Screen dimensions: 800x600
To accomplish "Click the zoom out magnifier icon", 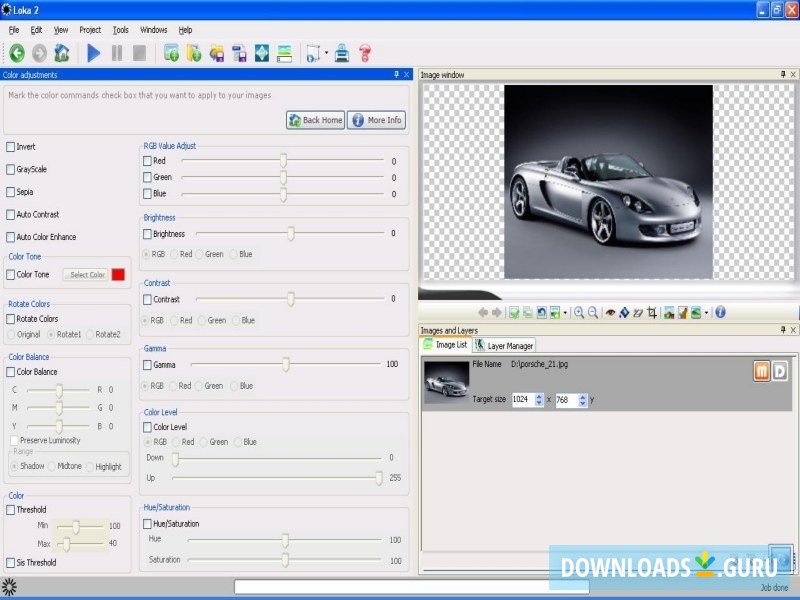I will [593, 312].
